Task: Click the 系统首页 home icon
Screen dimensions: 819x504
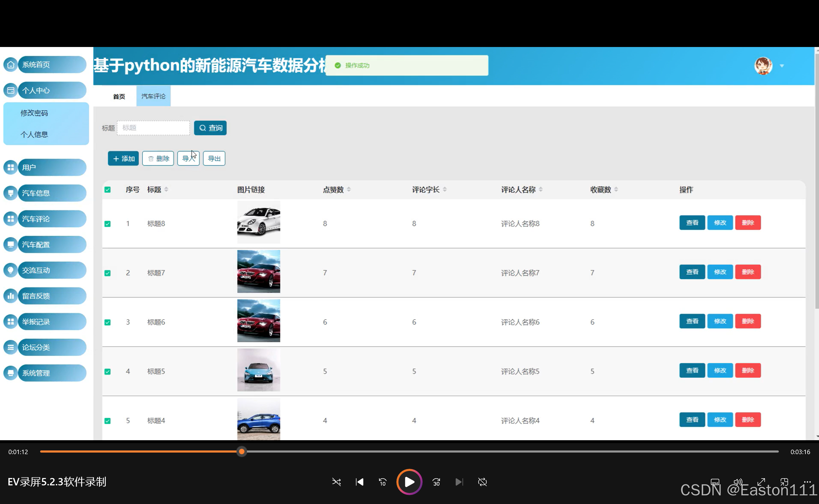Action: click(x=11, y=65)
